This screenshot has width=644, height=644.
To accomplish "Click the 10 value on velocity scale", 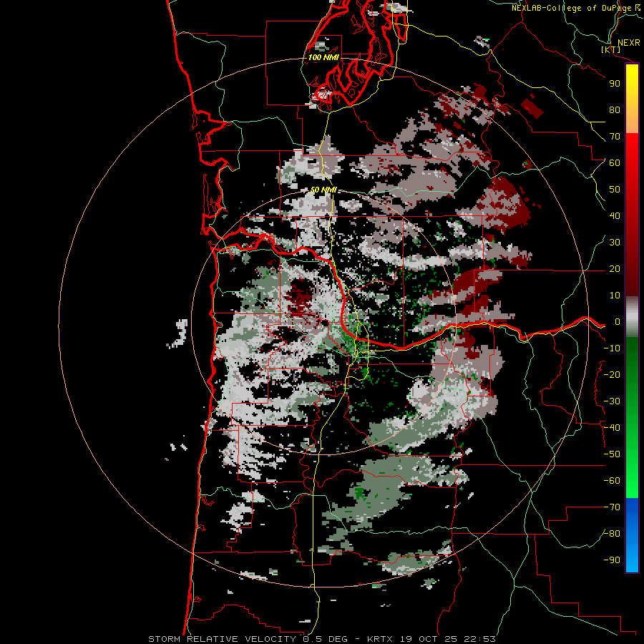I will 615,296.
